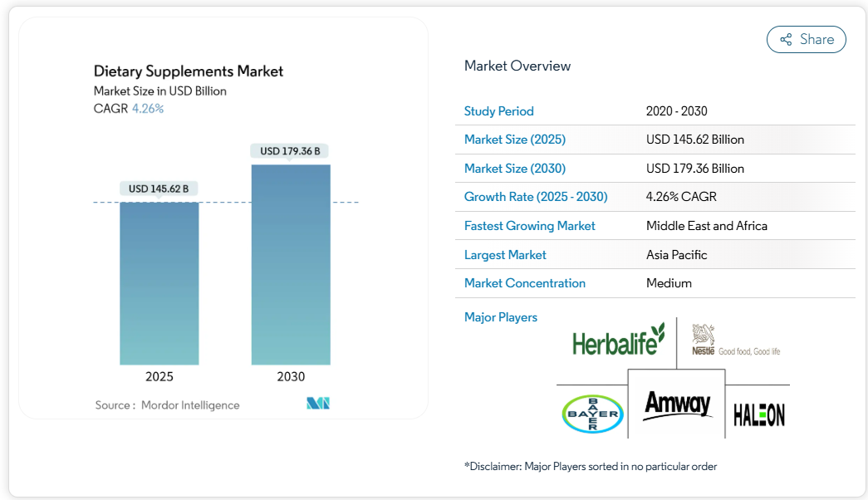Click the Mordor Intelligence logo icon
Screen dimensions: 868x500
[x=318, y=404]
